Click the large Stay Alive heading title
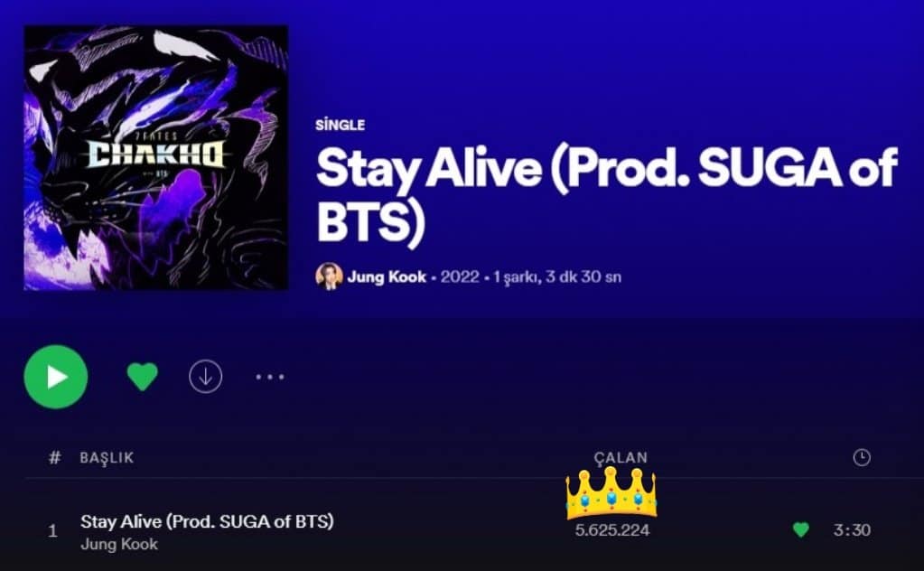 click(606, 194)
